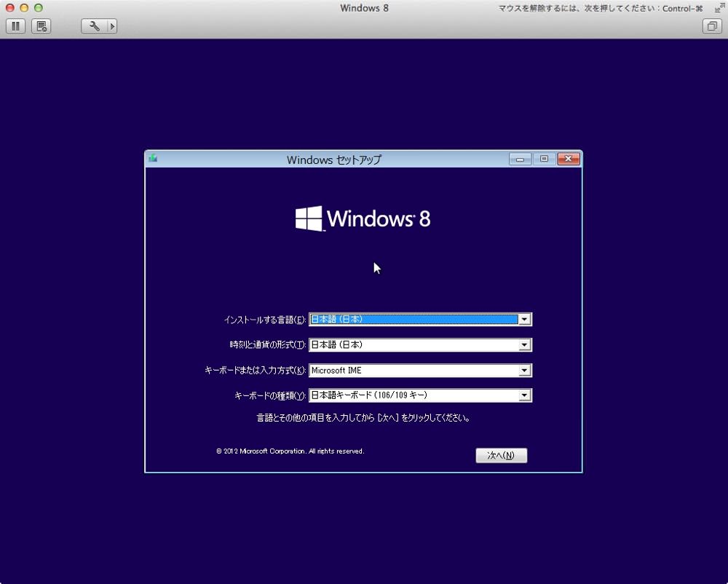
Task: Open virtual machine settings via the wrench icon
Action: [94, 26]
